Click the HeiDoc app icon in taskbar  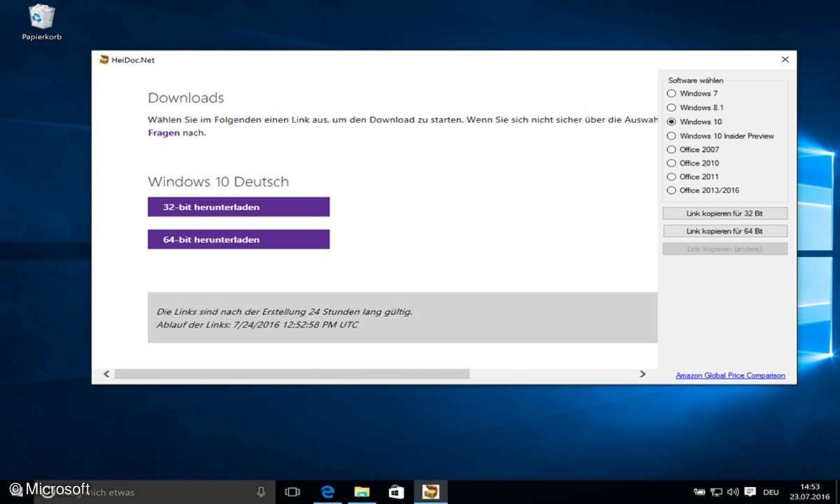point(430,492)
